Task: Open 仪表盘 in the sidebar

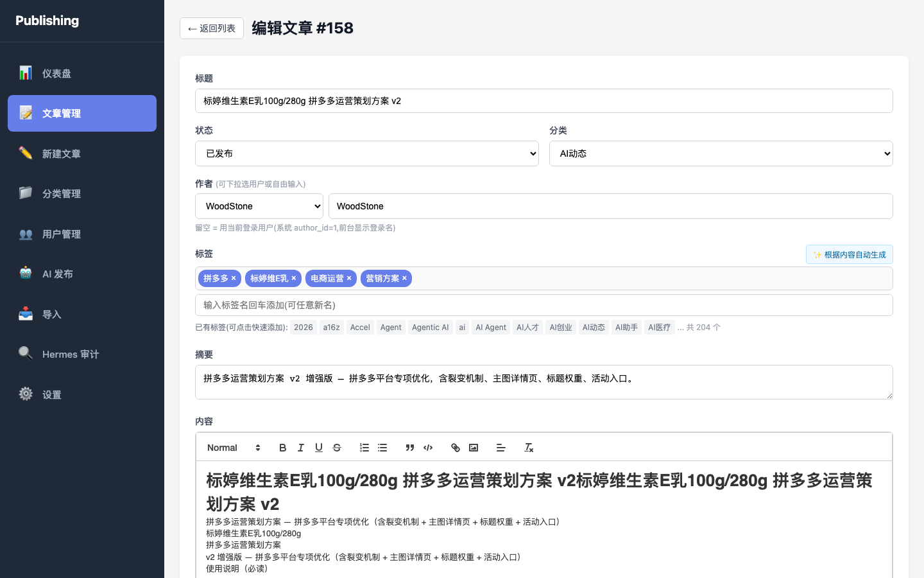Action: 82,73
